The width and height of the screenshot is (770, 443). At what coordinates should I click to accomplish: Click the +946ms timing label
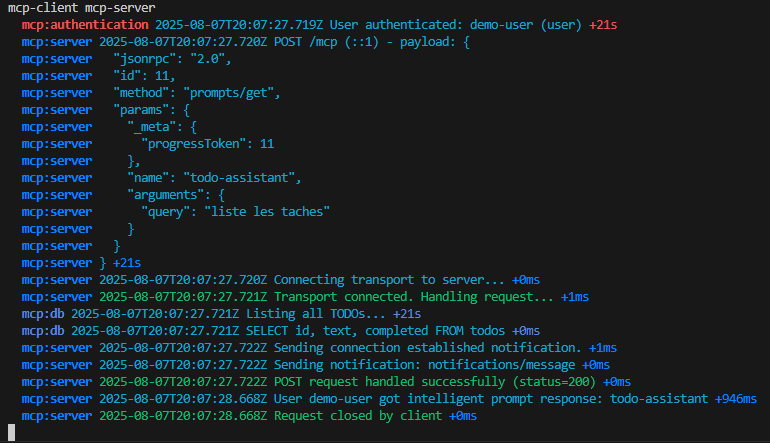click(x=736, y=399)
